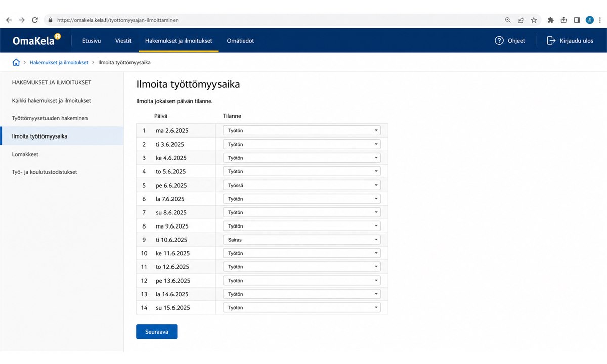607x364 pixels.
Task: Click the HAKEMUKSET JA ILMOITUKSET sidebar heading
Action: coord(52,82)
